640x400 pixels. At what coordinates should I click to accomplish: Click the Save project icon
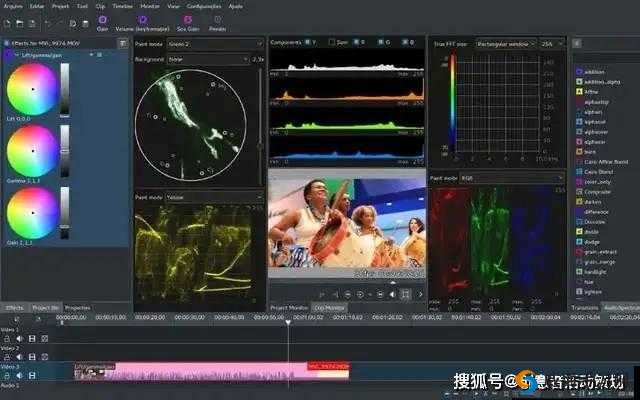(x=32, y=24)
